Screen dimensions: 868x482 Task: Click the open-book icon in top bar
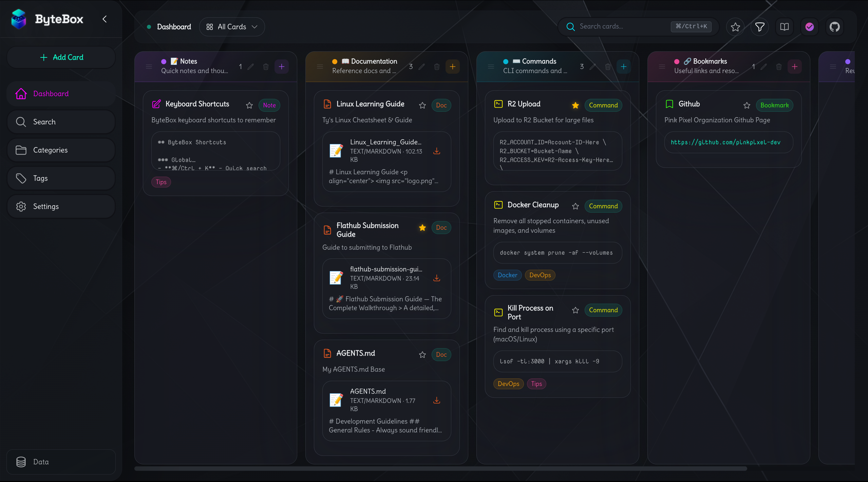tap(785, 27)
